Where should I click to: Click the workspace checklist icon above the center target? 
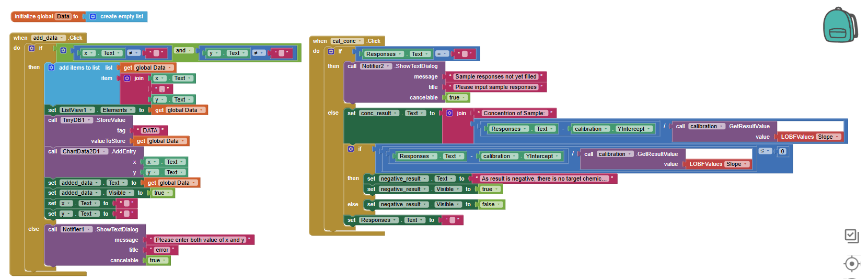(852, 236)
